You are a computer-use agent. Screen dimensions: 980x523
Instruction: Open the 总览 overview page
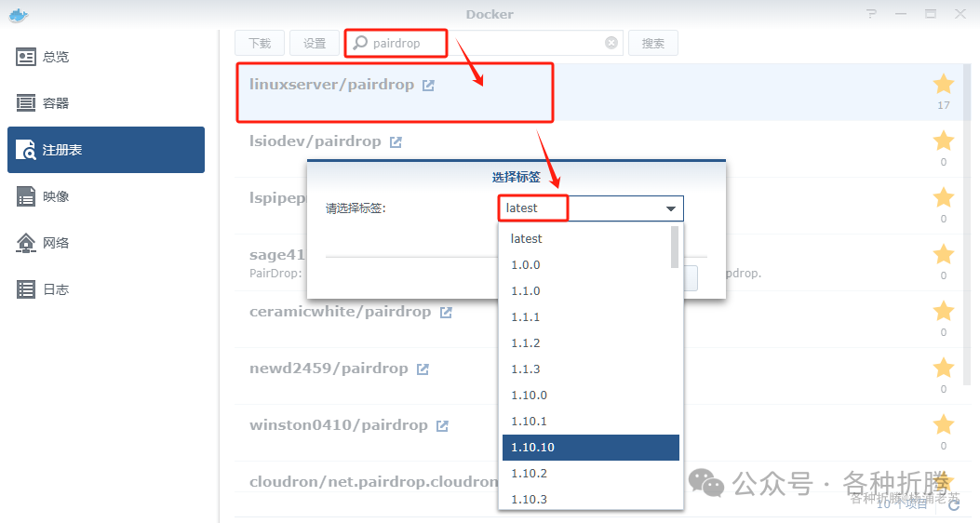pyautogui.click(x=105, y=57)
